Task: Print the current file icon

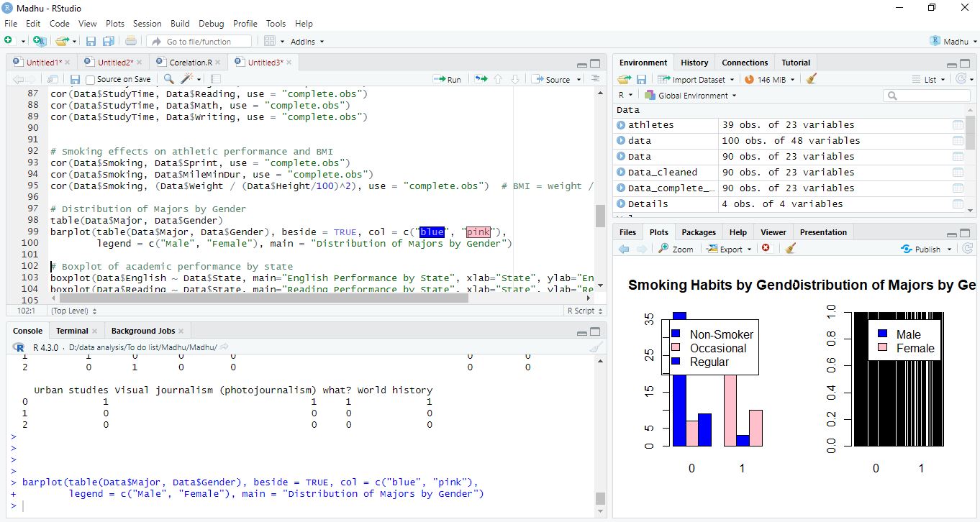Action: pyautogui.click(x=131, y=41)
